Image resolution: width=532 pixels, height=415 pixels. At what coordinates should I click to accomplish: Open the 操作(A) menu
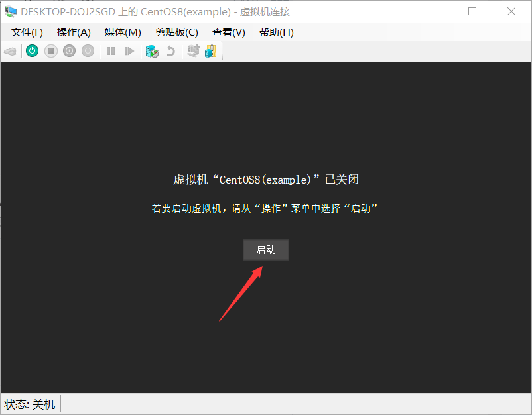pos(74,32)
